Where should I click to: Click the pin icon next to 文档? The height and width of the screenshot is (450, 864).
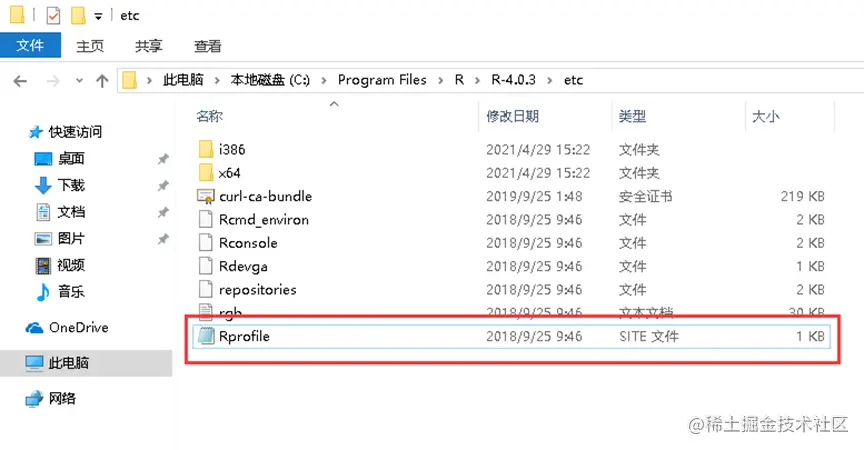(163, 212)
